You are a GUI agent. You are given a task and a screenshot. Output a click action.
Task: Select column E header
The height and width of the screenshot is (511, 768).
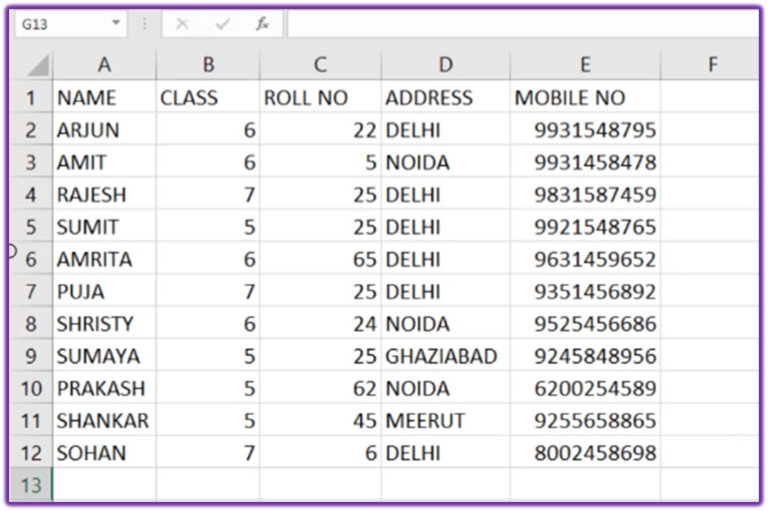(584, 65)
